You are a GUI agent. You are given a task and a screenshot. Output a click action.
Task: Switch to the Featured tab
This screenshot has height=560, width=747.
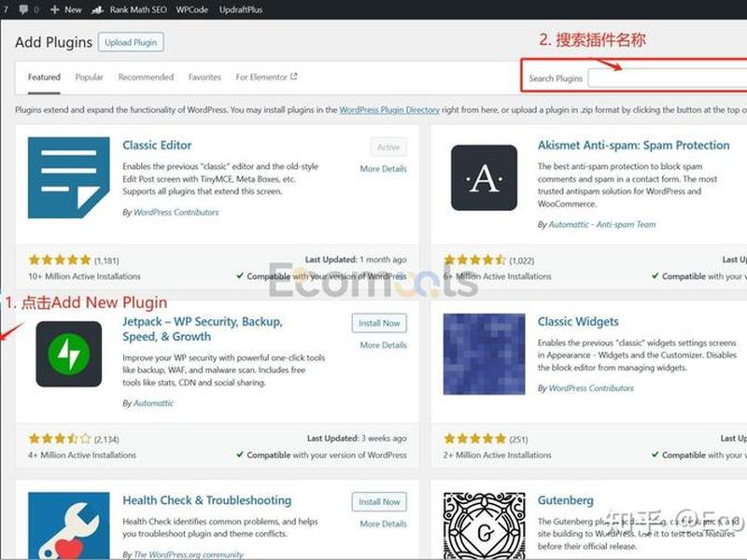pyautogui.click(x=44, y=77)
